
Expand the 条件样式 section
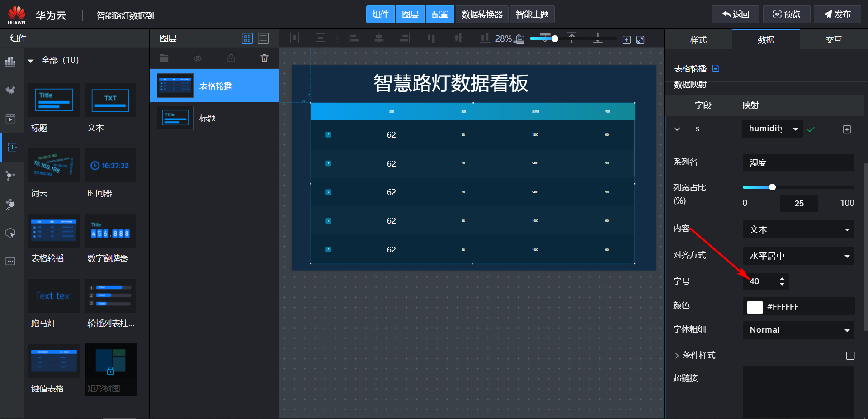(677, 356)
